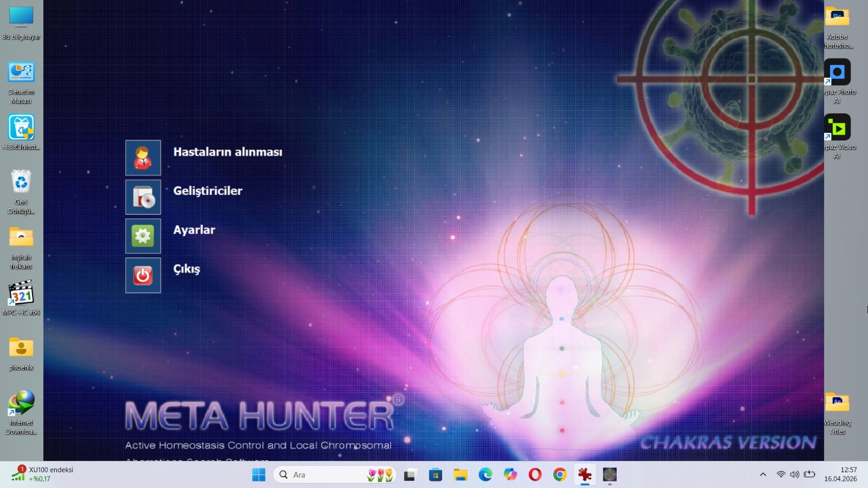Select the Internet Download Manager shortcut
The width and height of the screenshot is (868, 488).
pyautogui.click(x=21, y=412)
